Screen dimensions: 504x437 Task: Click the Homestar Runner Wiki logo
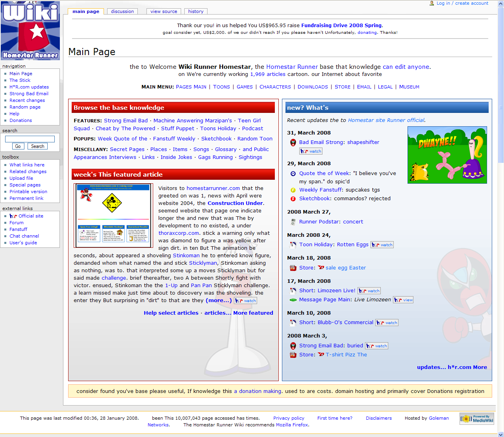coord(30,30)
